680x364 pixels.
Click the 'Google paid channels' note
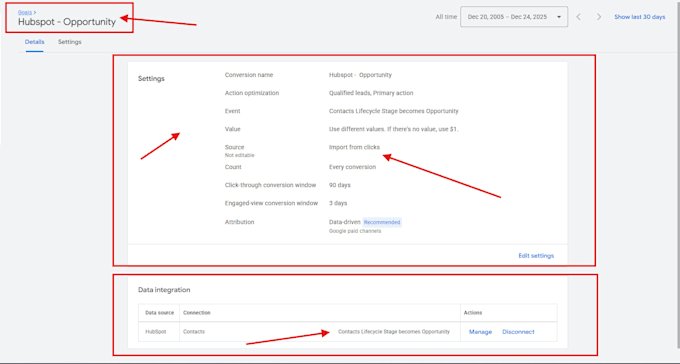[355, 231]
